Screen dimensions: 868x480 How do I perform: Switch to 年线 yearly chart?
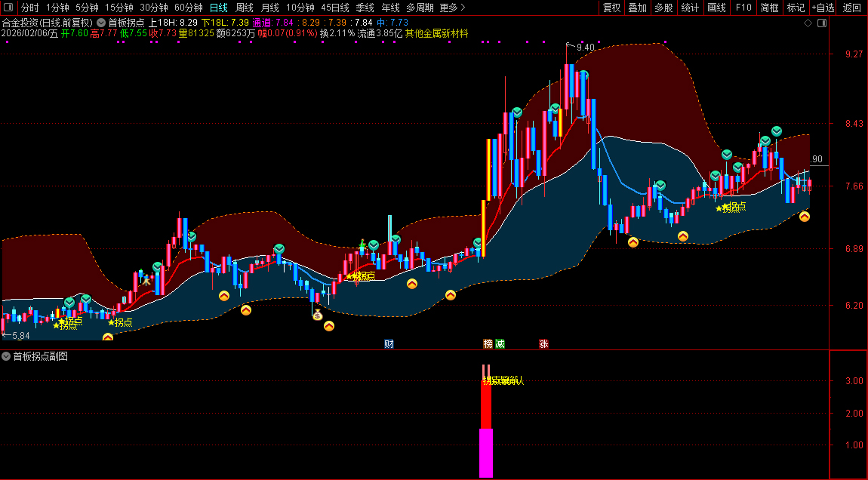[390, 8]
